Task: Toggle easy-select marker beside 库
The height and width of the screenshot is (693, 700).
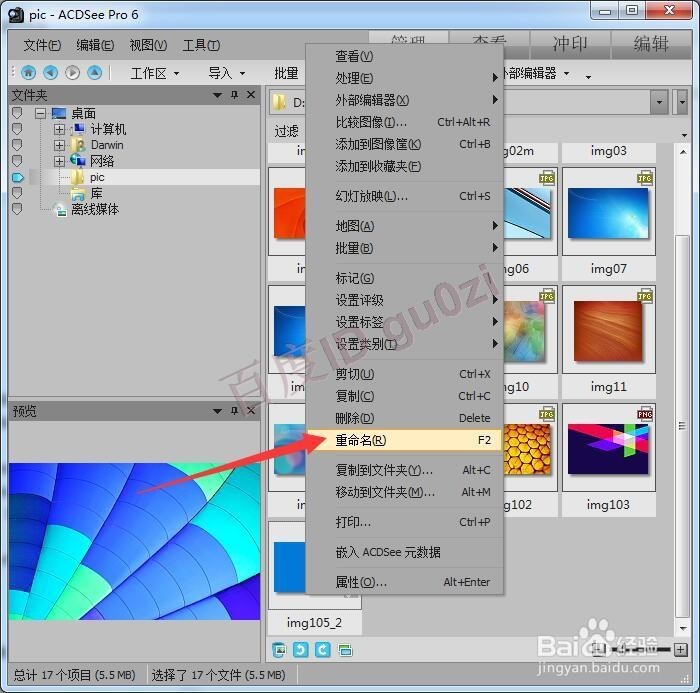Action: pos(17,193)
